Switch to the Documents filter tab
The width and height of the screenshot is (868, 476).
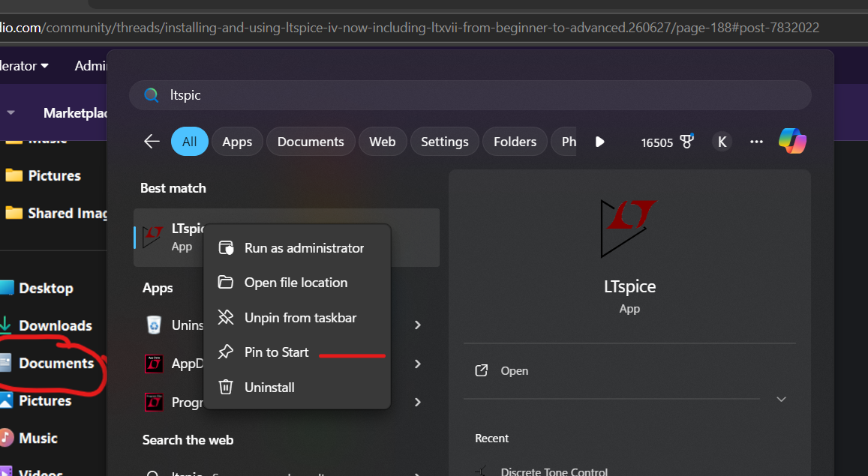[x=311, y=142]
